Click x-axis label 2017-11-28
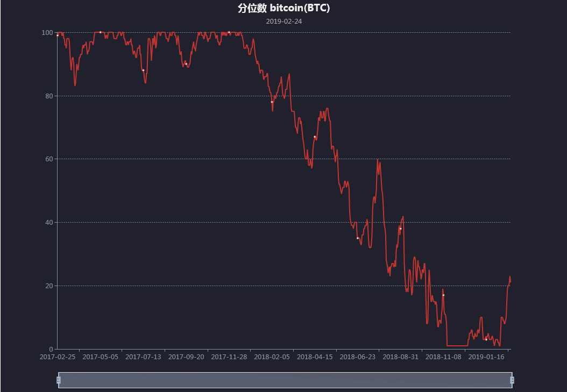This screenshot has height=392, width=567. [229, 357]
